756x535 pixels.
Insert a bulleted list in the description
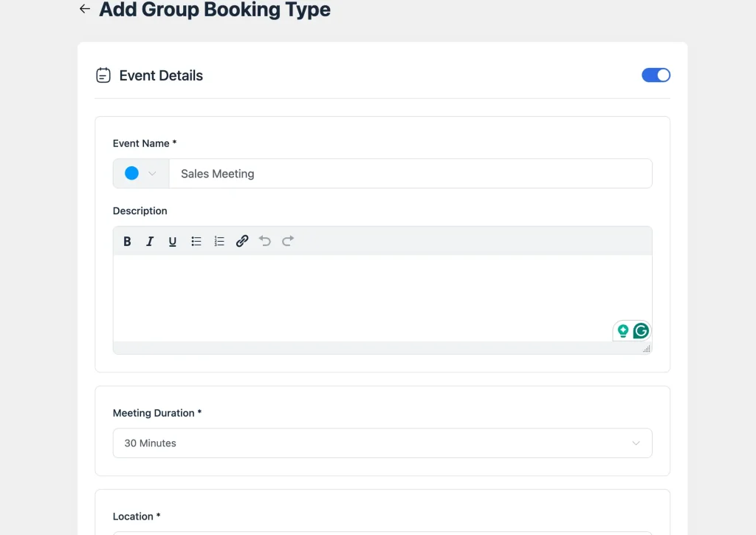[x=196, y=241]
